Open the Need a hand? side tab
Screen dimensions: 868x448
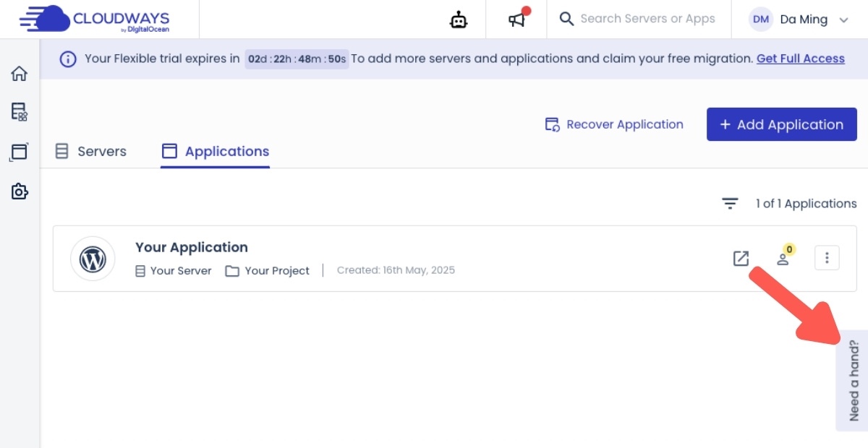(x=854, y=380)
